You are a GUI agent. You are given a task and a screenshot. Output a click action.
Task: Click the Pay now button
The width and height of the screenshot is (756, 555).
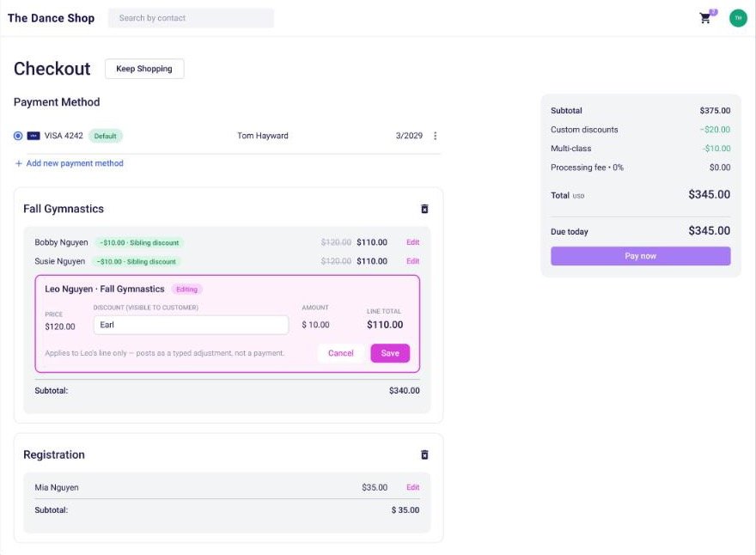(640, 256)
